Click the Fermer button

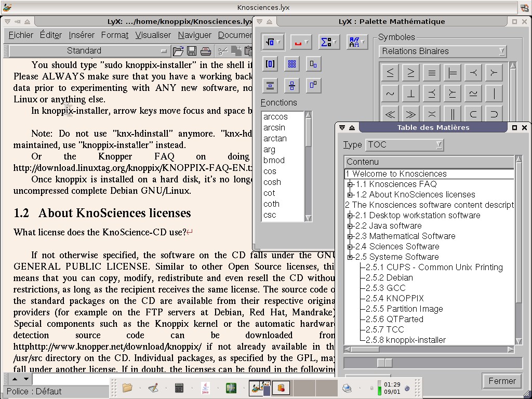click(501, 381)
